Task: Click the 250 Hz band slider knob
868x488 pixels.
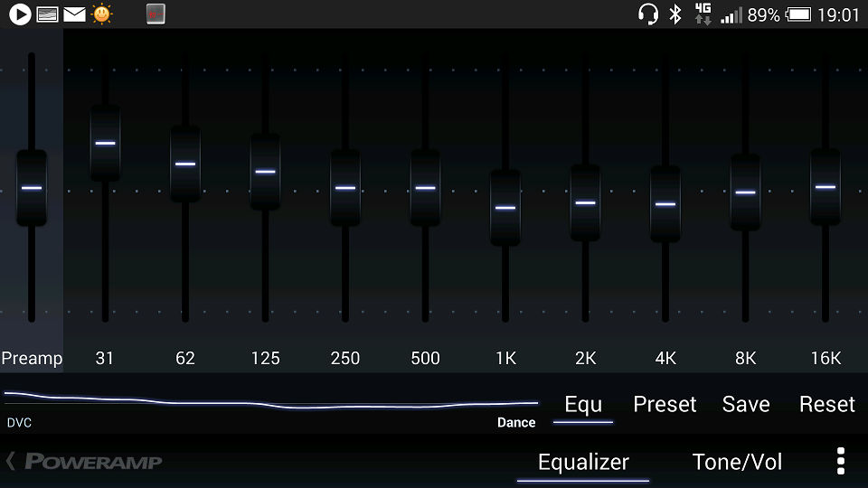Action: 345,188
